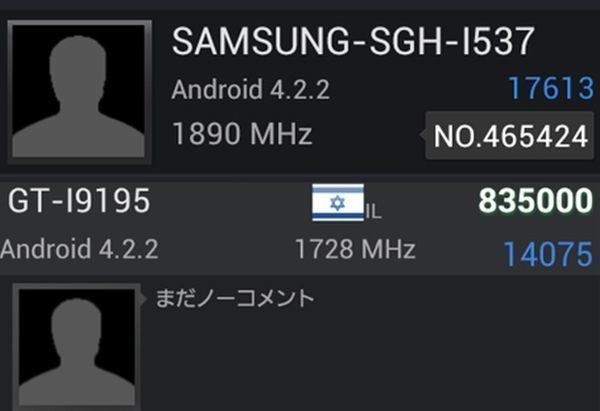
Task: Tap the Israel flag icon
Action: pyautogui.click(x=338, y=202)
